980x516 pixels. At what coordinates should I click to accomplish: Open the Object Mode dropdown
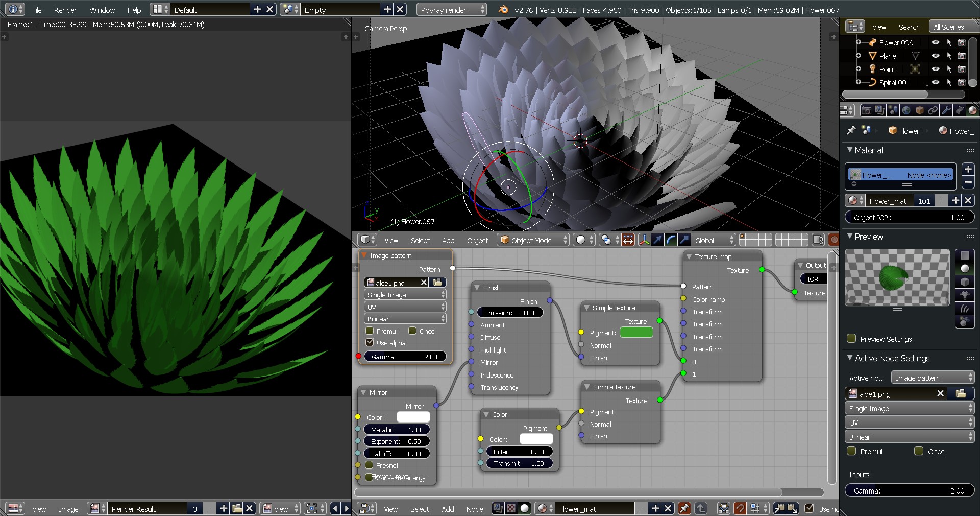[532, 240]
